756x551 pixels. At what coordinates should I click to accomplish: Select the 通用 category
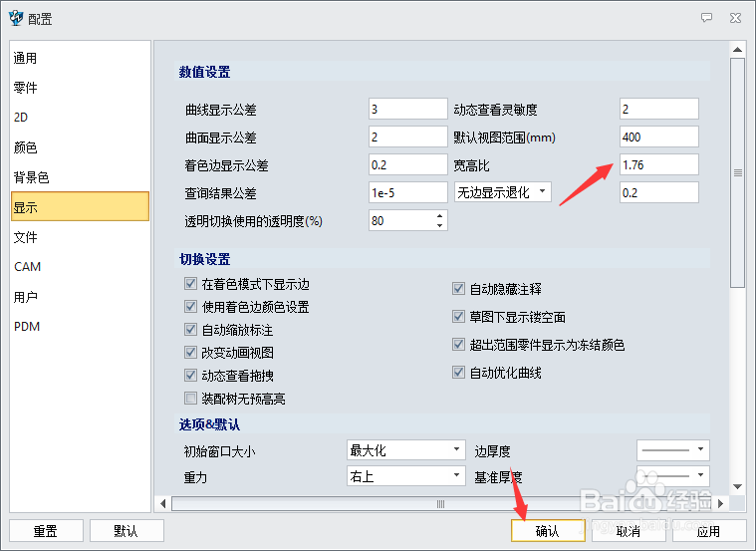pos(80,58)
